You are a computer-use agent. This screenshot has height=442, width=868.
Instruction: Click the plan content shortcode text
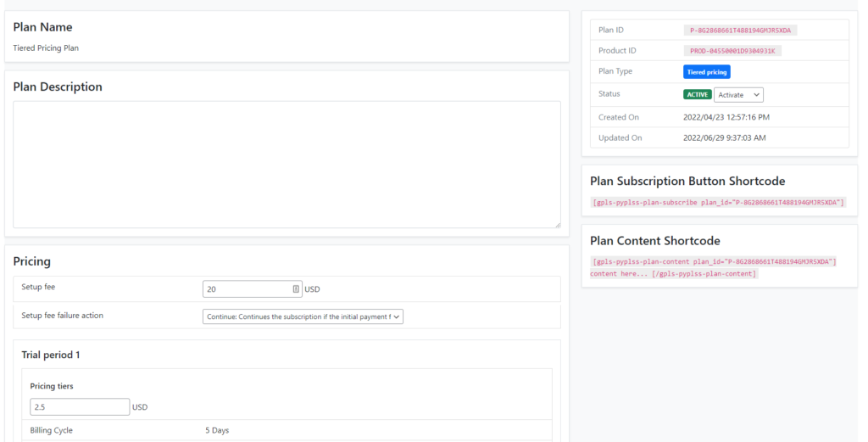tap(714, 267)
